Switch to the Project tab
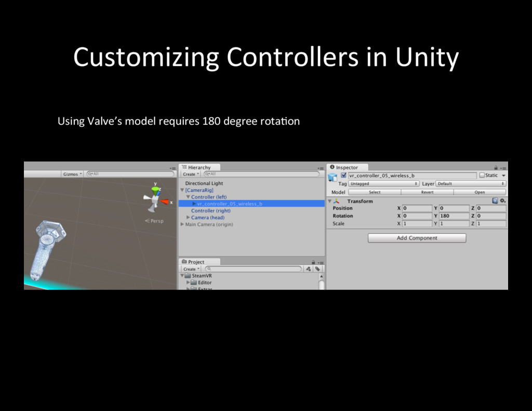The height and width of the screenshot is (411, 532). 199,262
